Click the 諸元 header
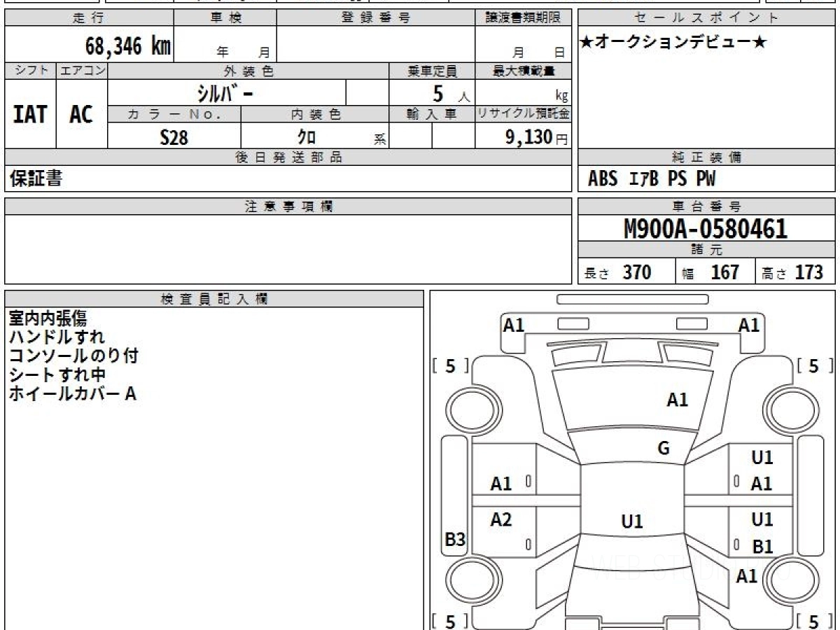Screen dimensions: 840x630 click(x=707, y=250)
